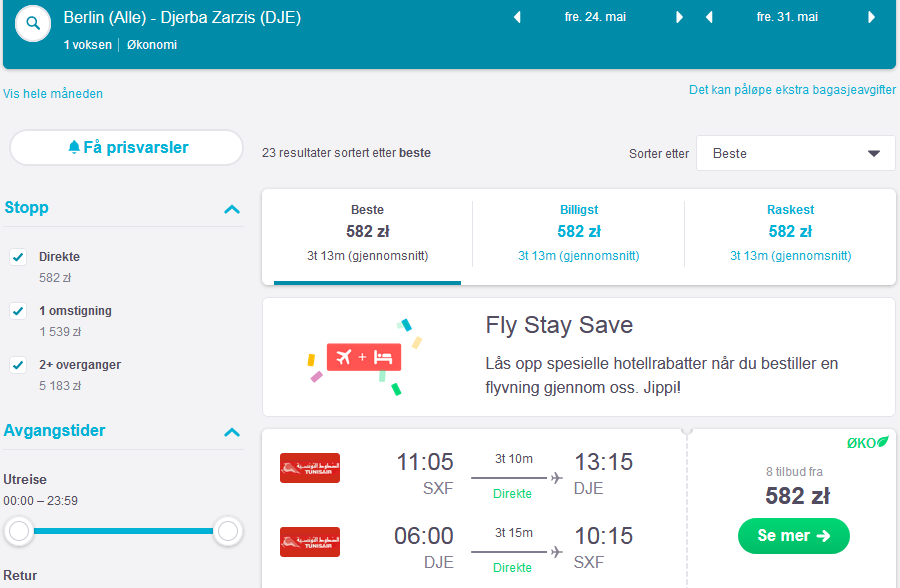This screenshot has width=900, height=588.
Task: Select the Billigst tab
Action: [579, 233]
